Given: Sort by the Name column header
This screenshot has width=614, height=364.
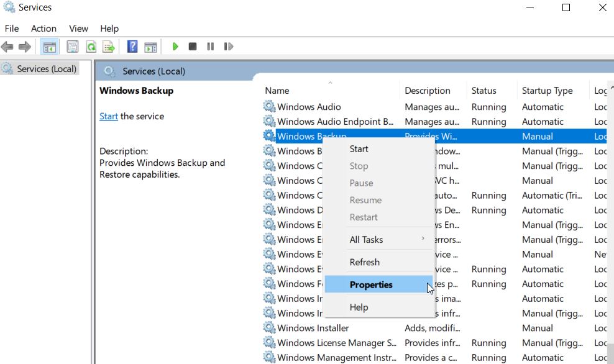Looking at the screenshot, I should pyautogui.click(x=330, y=91).
